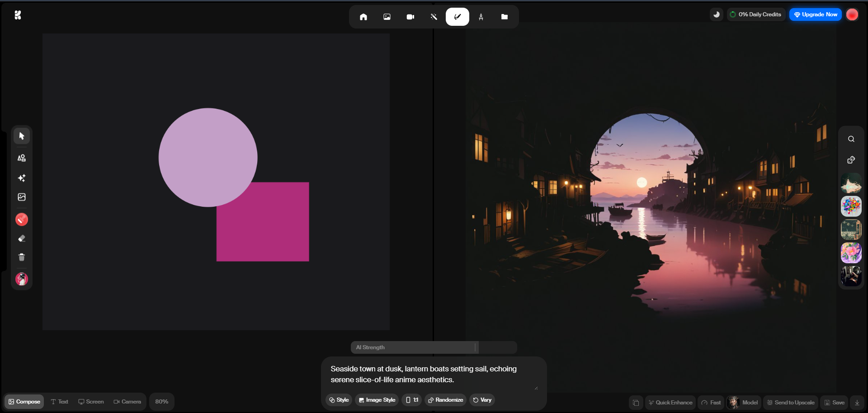Go to Home from the top navigation

[363, 17]
